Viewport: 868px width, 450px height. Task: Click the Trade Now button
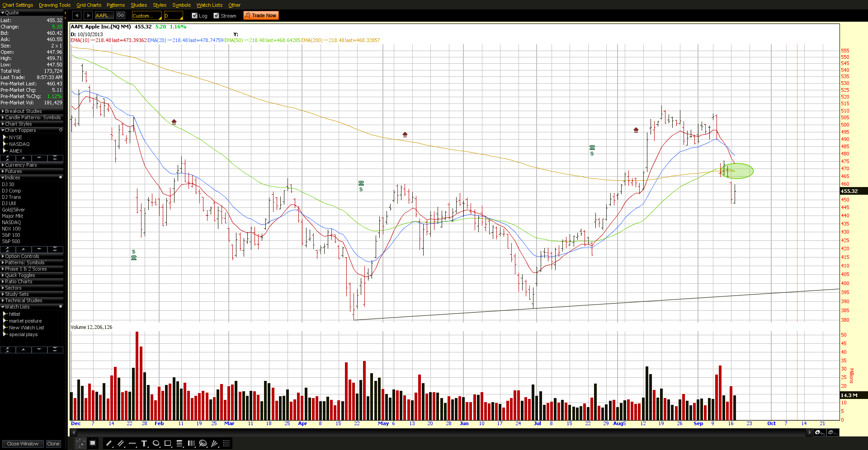261,15
